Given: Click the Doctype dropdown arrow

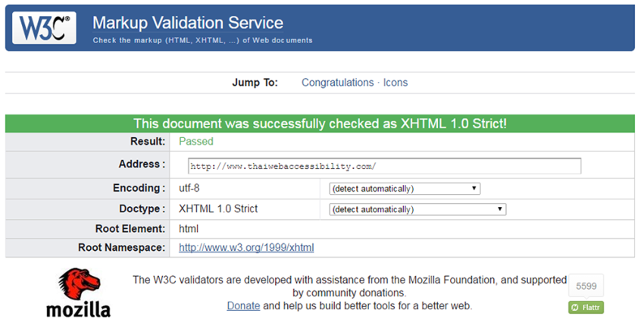Looking at the screenshot, I should click(x=500, y=208).
